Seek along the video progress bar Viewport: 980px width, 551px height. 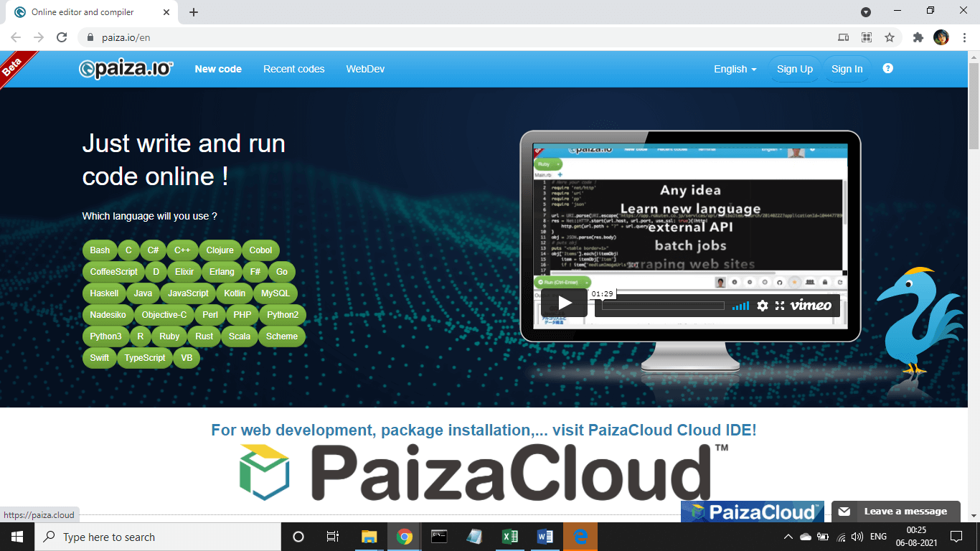coord(664,306)
